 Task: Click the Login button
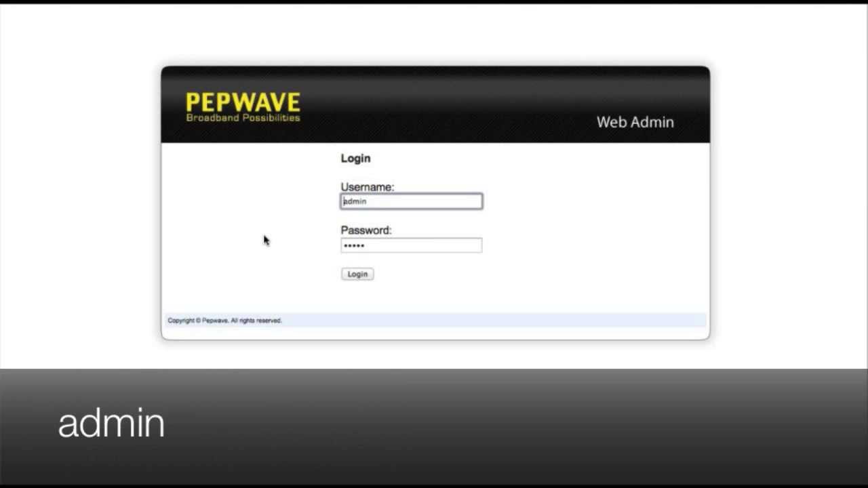coord(357,274)
